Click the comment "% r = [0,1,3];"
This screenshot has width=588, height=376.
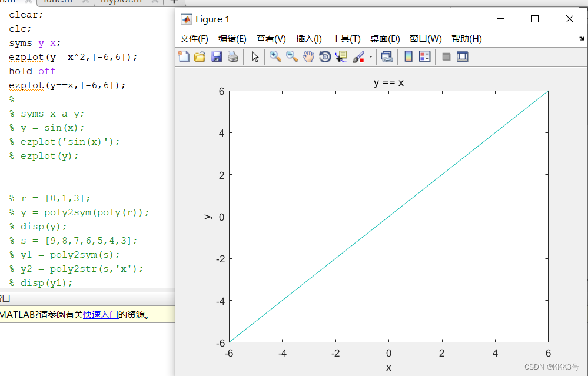coord(49,198)
